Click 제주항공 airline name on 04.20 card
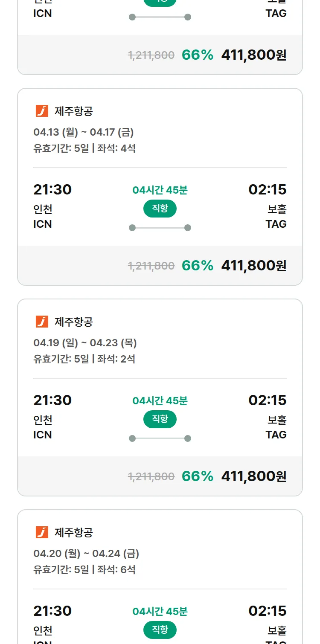Image resolution: width=320 pixels, height=644 pixels. [x=74, y=532]
